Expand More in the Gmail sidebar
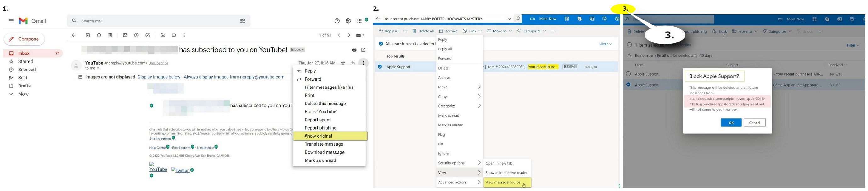This screenshot has width=868, height=191. point(23,94)
